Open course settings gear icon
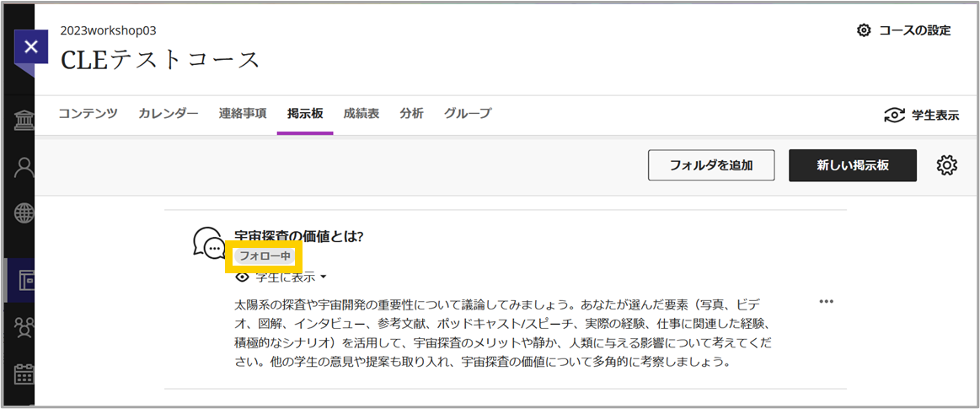 pyautogui.click(x=863, y=30)
